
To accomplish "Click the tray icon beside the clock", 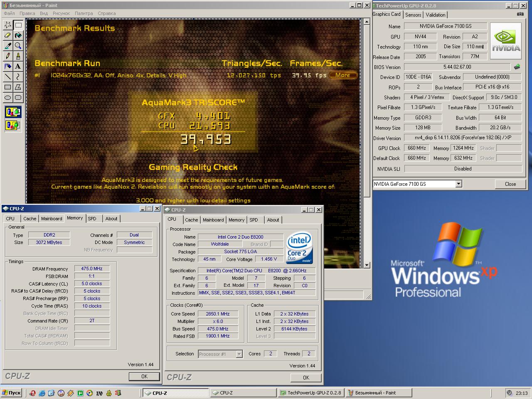I will coord(510,393).
